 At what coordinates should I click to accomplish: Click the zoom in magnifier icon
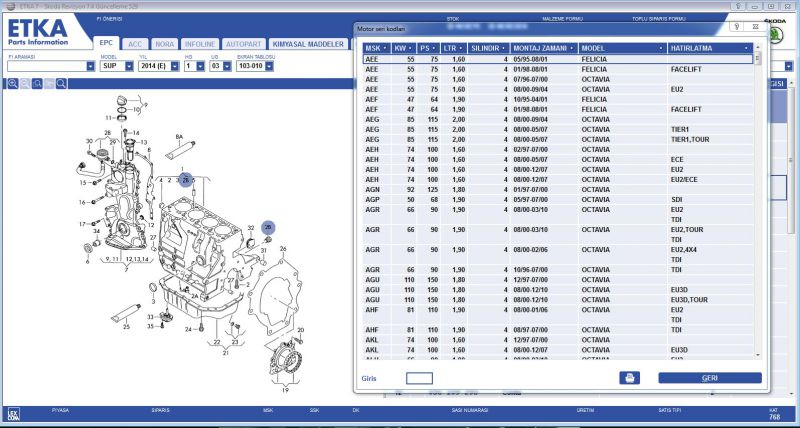coord(13,84)
